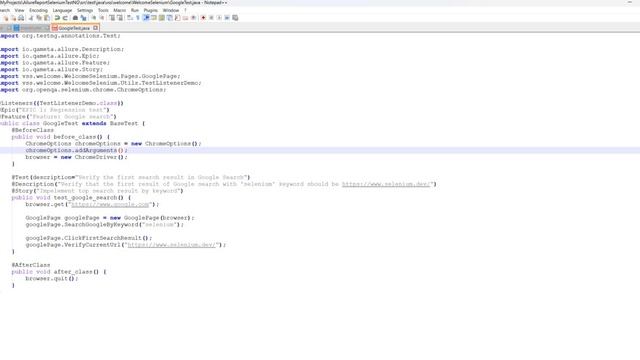Open the View menu

[19, 10]
